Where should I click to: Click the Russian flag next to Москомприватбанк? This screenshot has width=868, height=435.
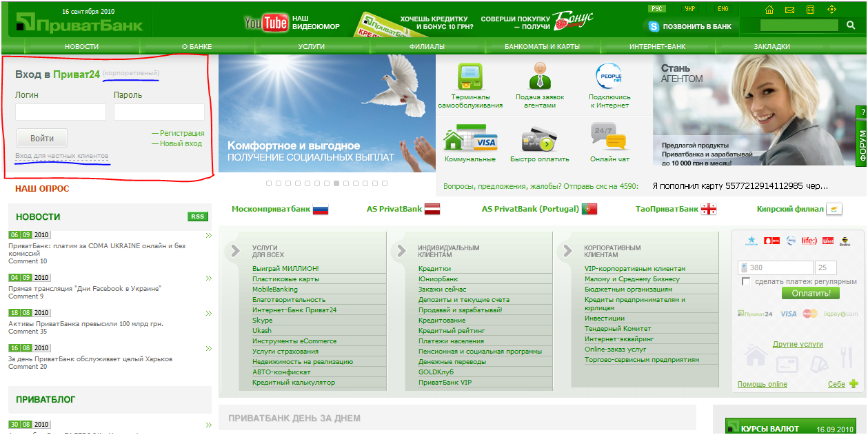321,209
